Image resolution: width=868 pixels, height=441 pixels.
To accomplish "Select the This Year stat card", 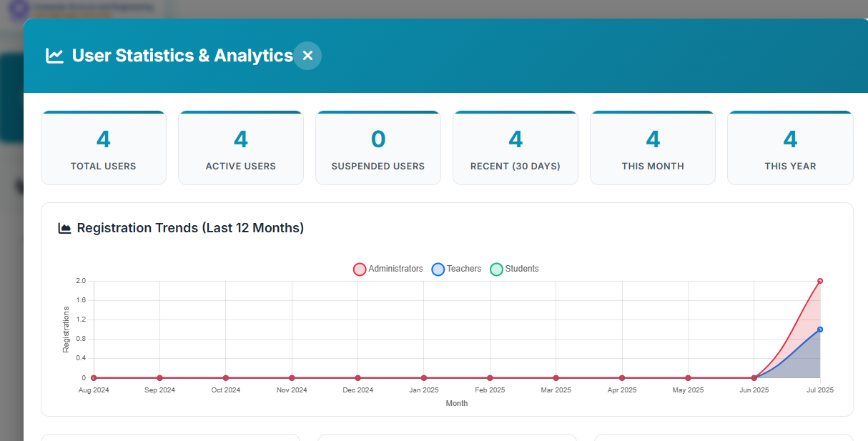I will (790, 149).
